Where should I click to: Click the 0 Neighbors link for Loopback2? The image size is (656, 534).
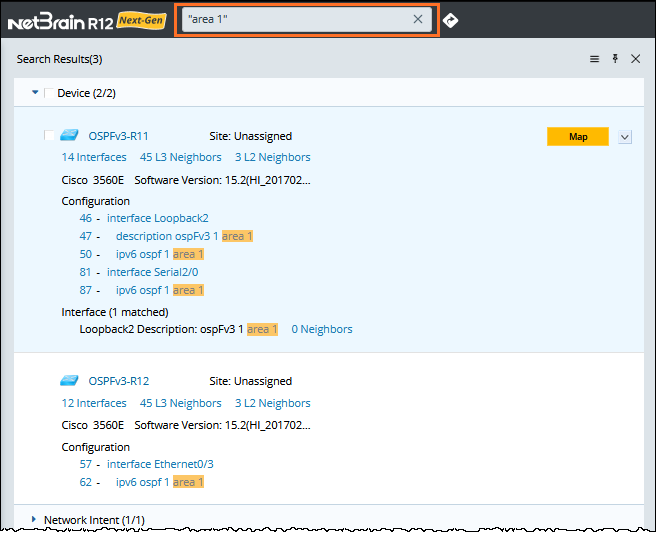321,329
